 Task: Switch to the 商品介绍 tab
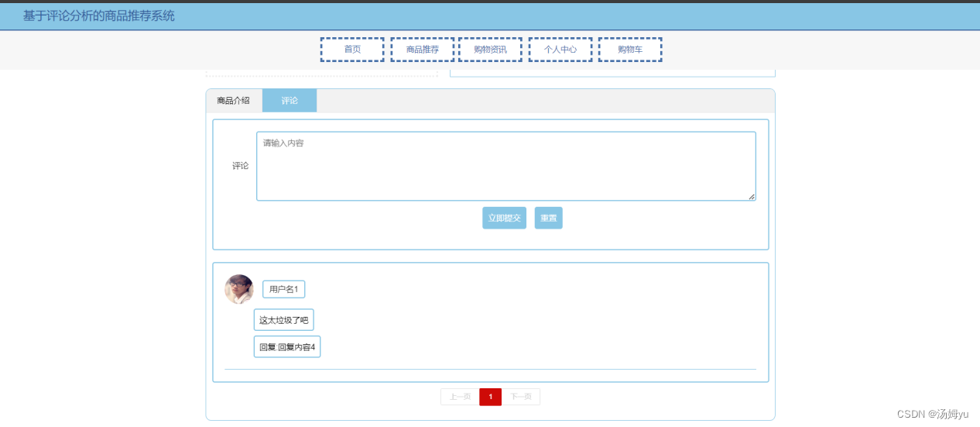point(234,101)
